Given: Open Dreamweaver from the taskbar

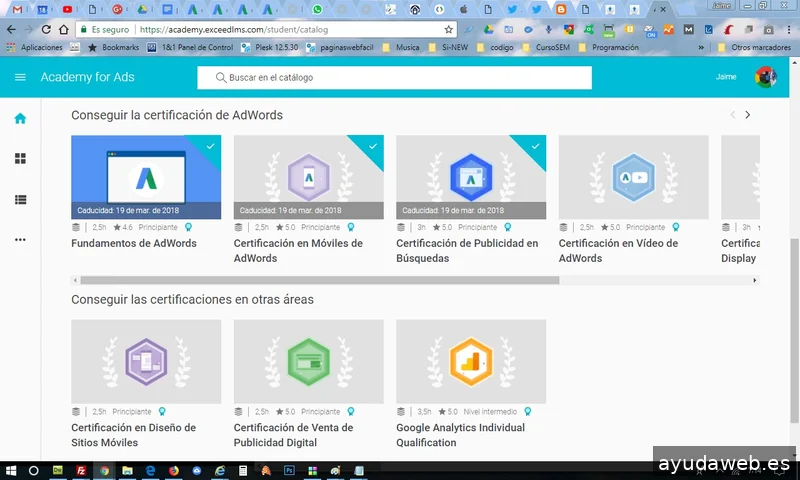Looking at the screenshot, I should pyautogui.click(x=58, y=470).
